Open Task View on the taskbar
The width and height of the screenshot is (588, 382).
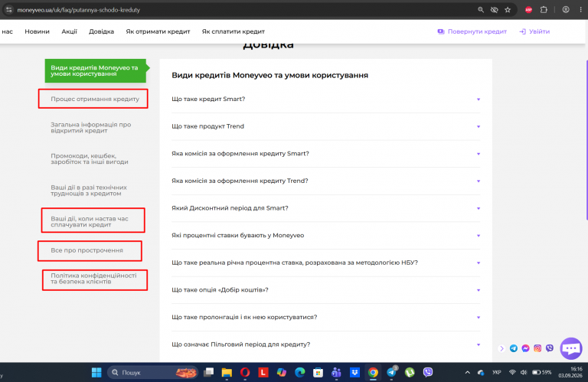point(208,372)
